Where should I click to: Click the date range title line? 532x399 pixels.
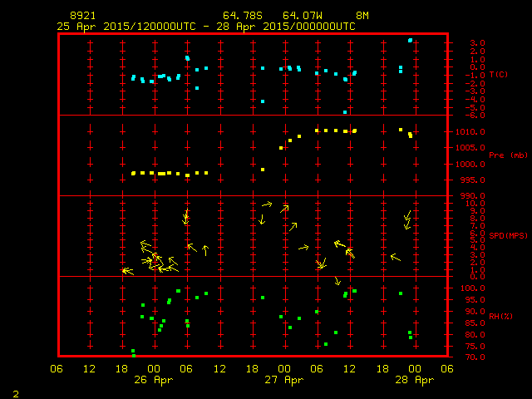(x=206, y=26)
